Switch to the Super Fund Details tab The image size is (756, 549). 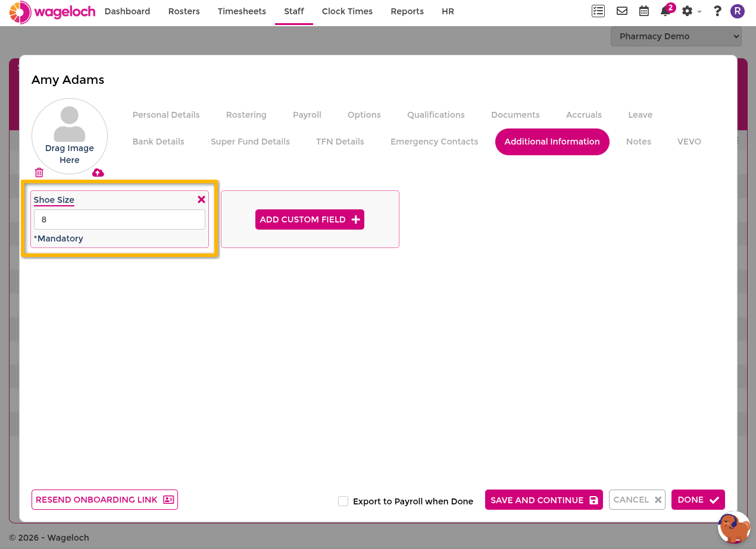pyautogui.click(x=250, y=142)
